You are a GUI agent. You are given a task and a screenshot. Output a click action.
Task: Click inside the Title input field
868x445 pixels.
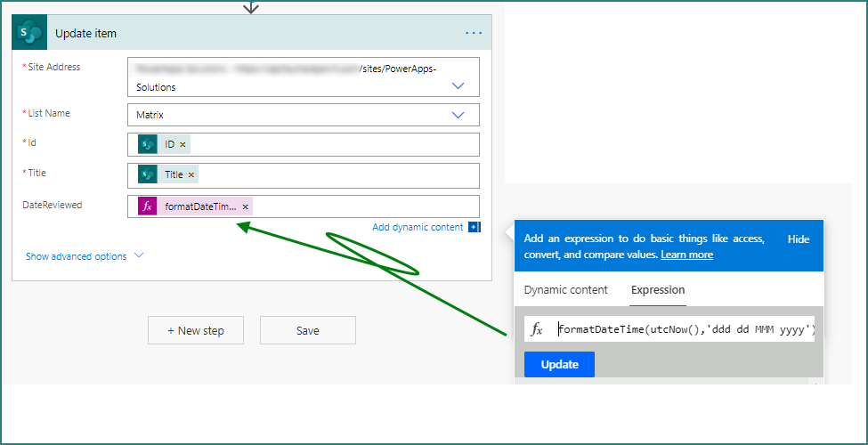tap(304, 175)
